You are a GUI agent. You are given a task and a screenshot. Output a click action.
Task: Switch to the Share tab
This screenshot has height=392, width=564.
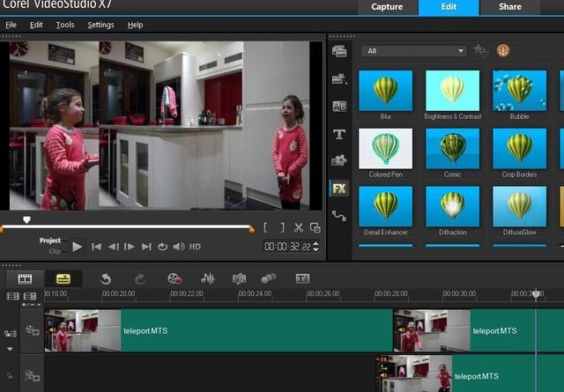(510, 8)
